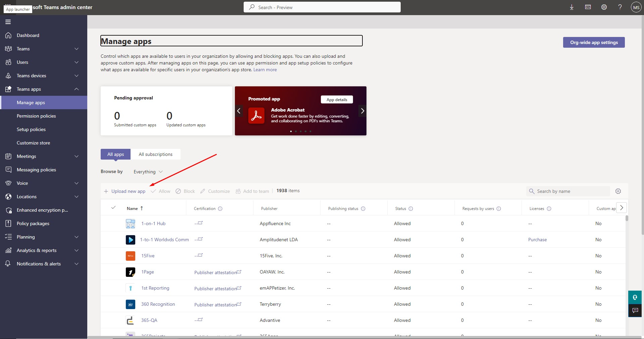Image resolution: width=644 pixels, height=339 pixels.
Task: Sort by the Name column header
Action: point(135,209)
